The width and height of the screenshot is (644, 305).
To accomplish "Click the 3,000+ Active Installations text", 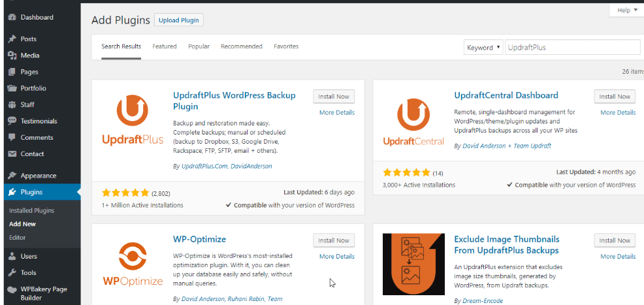I will click(x=419, y=185).
